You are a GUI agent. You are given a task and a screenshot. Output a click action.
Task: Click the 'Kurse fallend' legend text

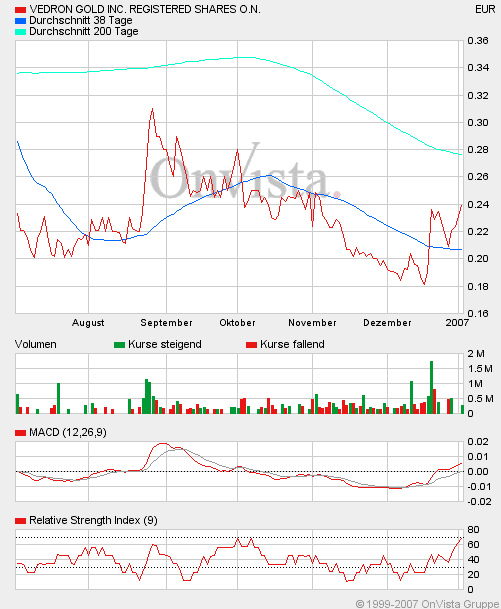click(292, 345)
